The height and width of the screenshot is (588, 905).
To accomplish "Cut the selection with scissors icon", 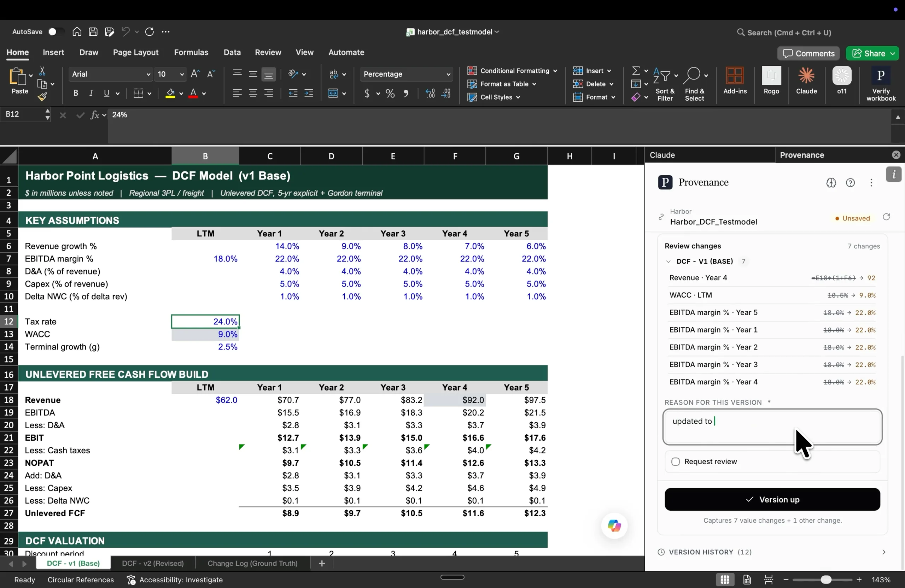I will coord(42,71).
